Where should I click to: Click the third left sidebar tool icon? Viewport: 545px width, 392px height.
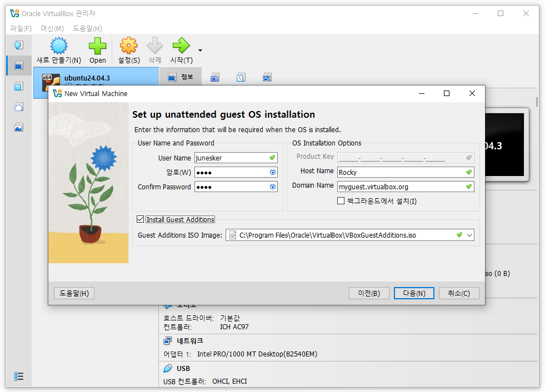(19, 86)
